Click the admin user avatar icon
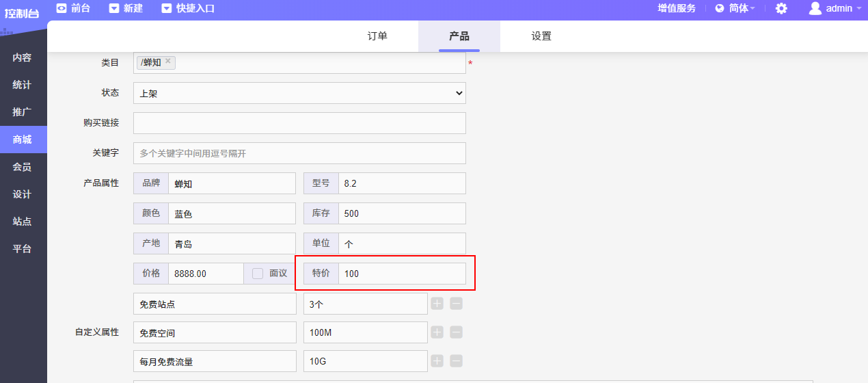Viewport: 868px width, 383px height. tap(815, 8)
